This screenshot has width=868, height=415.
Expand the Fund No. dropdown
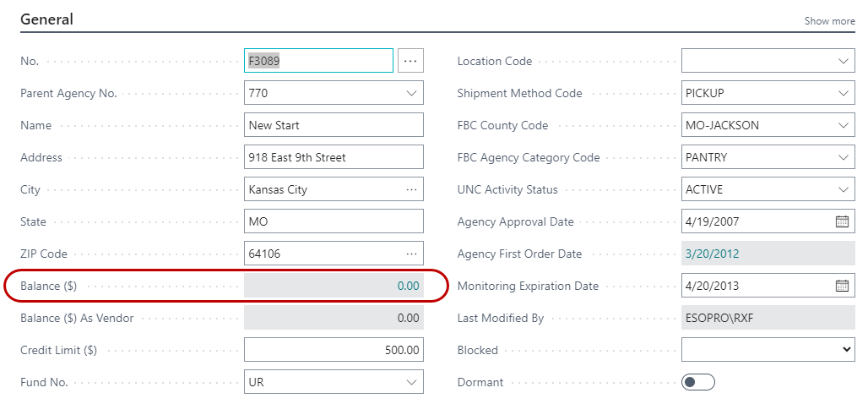[411, 382]
